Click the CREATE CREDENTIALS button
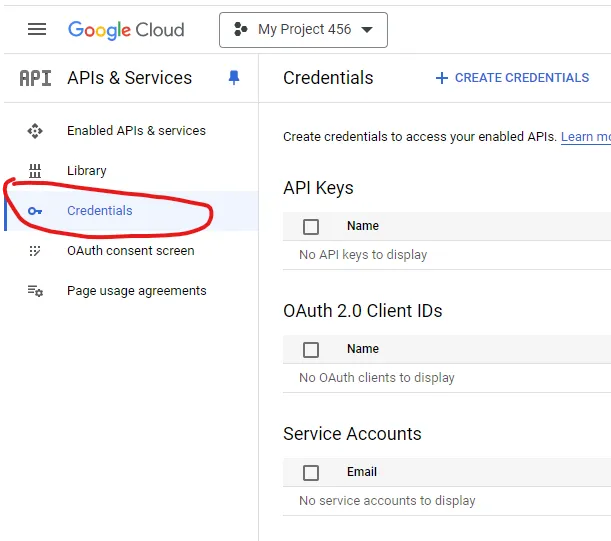The height and width of the screenshot is (541, 611). click(x=512, y=78)
